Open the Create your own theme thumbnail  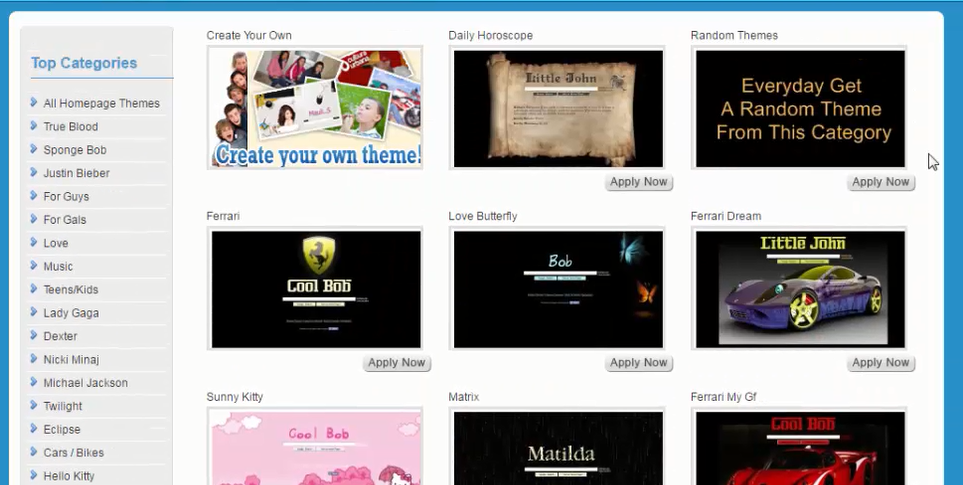tap(315, 108)
